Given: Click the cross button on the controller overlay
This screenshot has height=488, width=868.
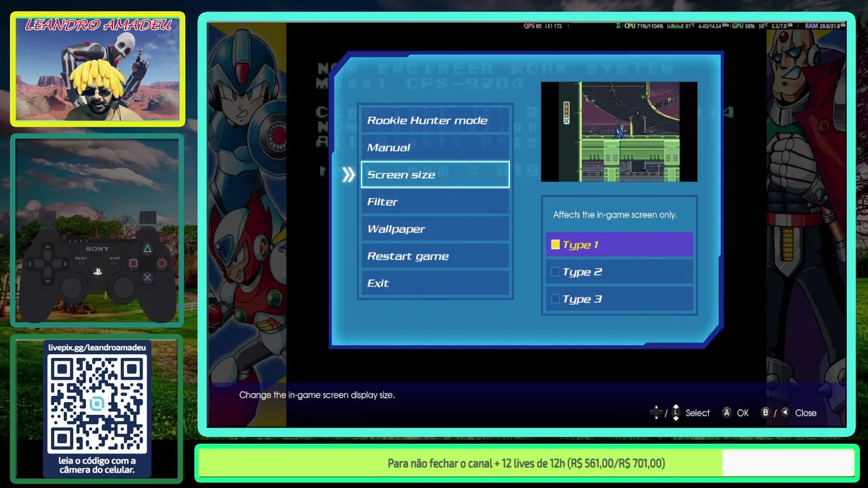Looking at the screenshot, I should 147,277.
